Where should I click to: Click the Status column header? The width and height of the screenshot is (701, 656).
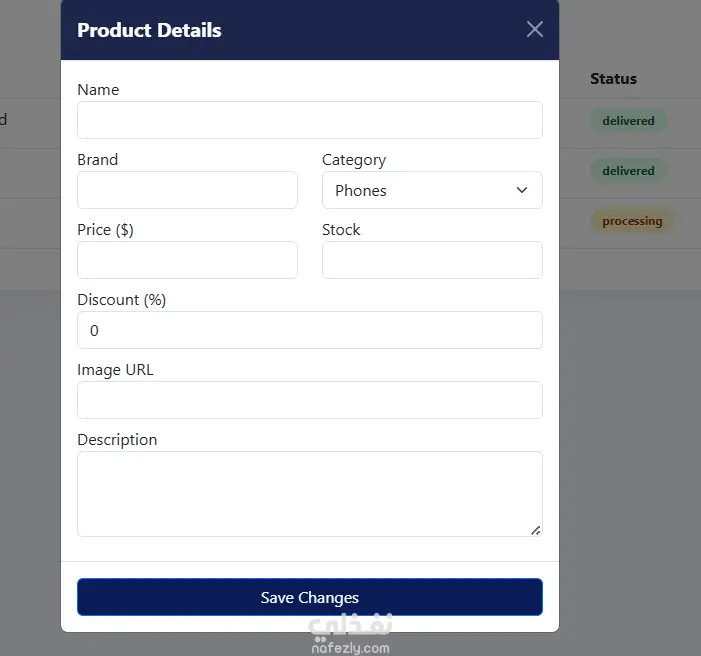coord(613,79)
